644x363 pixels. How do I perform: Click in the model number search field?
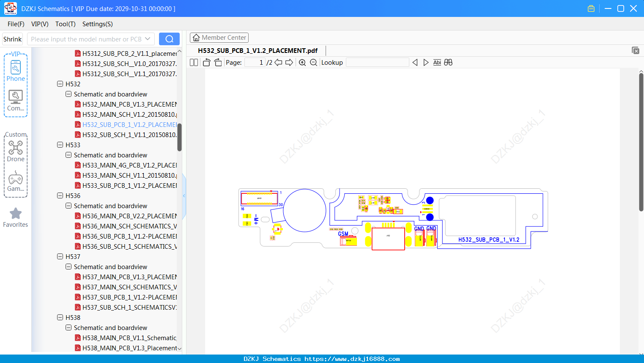click(x=86, y=39)
